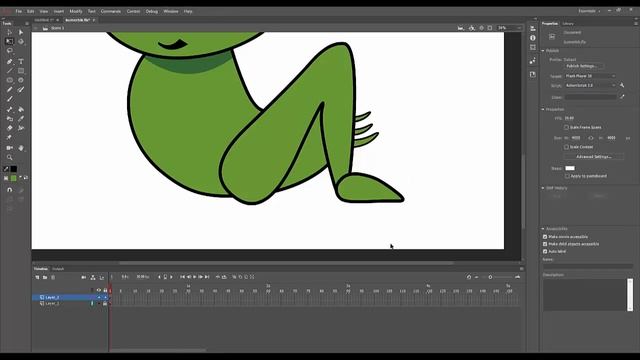Open the green fill color swatch
Screen dimensions: 640x360
(13, 178)
